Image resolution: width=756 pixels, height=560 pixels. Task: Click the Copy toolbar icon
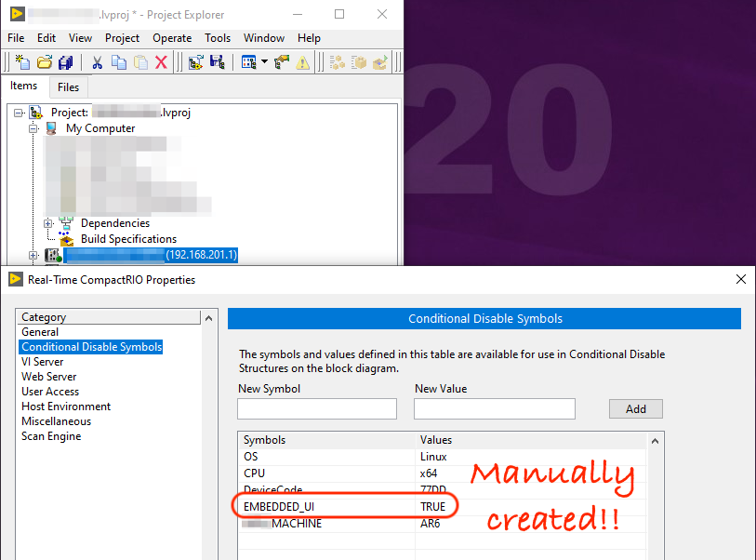119,62
